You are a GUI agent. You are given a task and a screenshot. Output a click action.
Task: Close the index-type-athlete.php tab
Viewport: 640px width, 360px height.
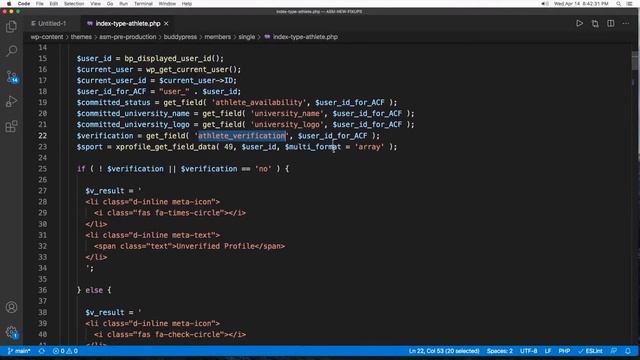[x=166, y=24]
